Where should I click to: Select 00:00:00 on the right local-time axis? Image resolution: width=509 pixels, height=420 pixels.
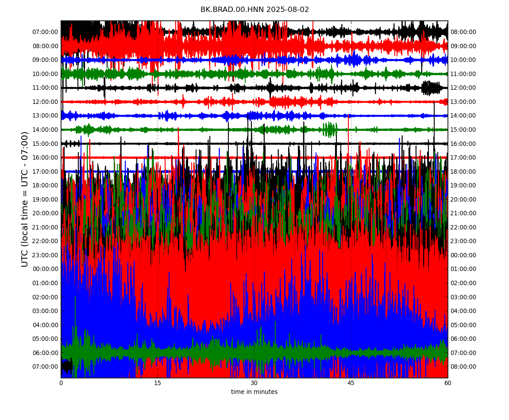463,255
